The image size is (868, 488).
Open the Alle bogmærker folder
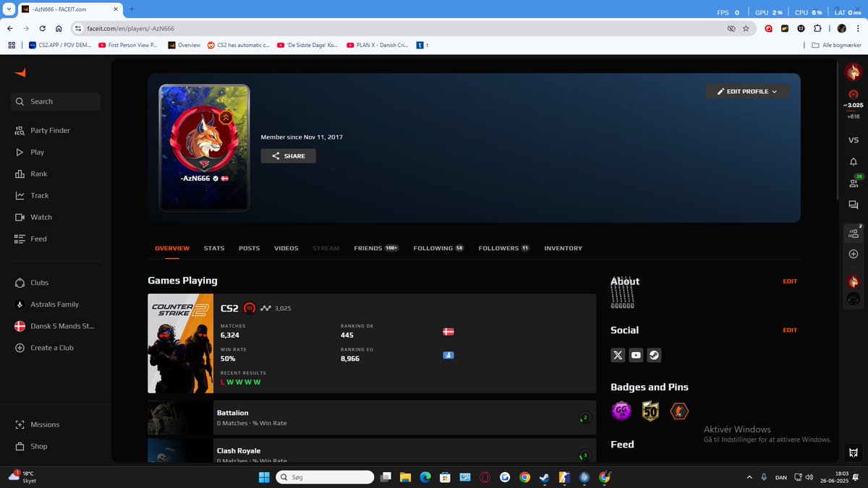tap(835, 45)
